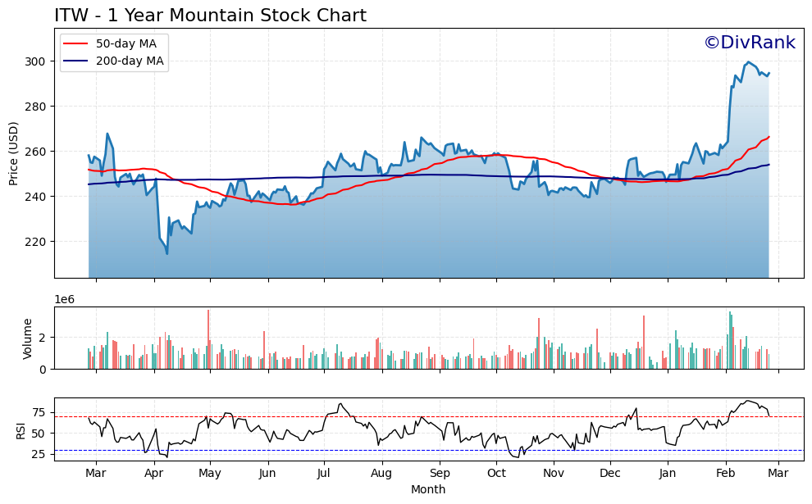Select the Feb label on x-axis

point(725,472)
